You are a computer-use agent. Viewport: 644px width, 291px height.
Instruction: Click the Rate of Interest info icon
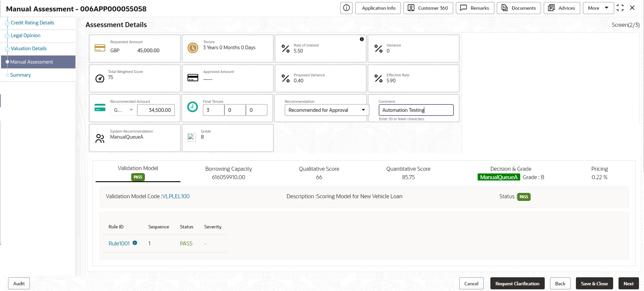pos(362,39)
